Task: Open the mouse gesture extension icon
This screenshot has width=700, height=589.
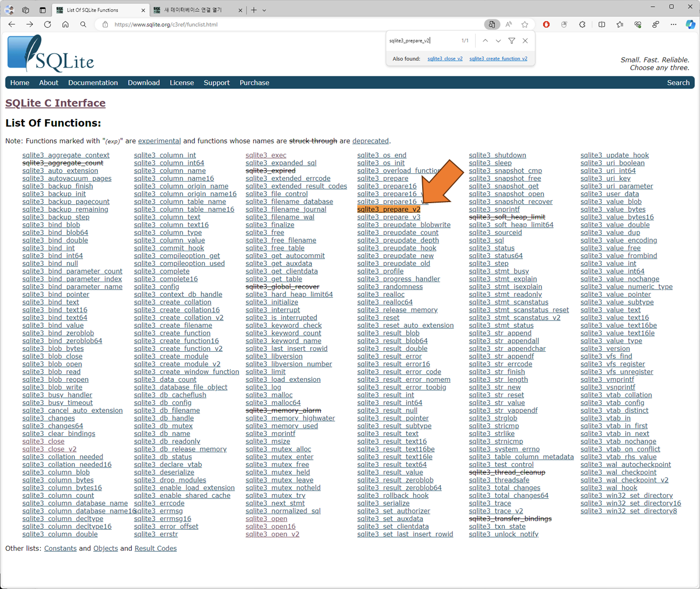Action: (x=564, y=25)
